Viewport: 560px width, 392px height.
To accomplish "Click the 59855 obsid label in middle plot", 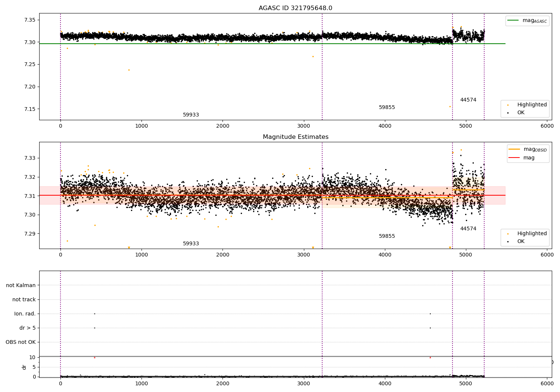I will [387, 236].
